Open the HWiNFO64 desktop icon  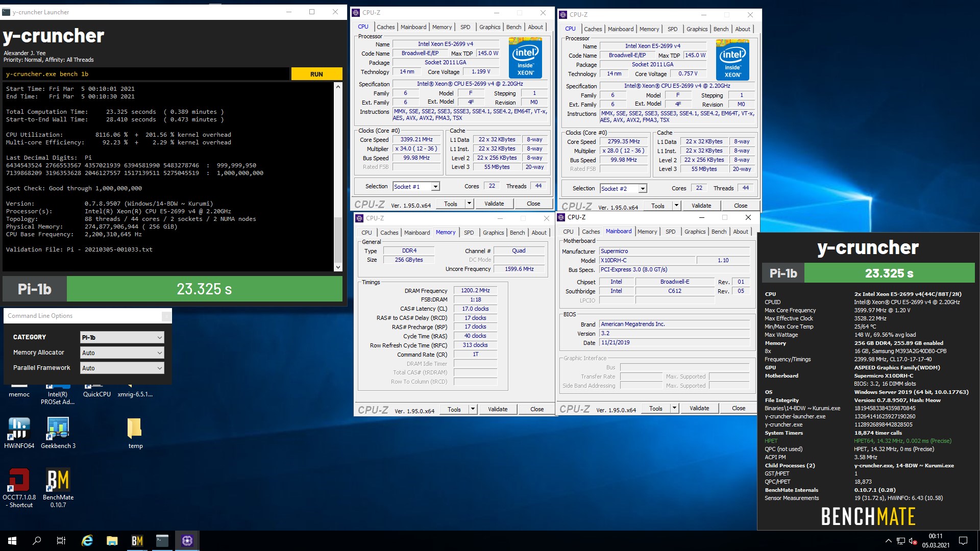(19, 433)
